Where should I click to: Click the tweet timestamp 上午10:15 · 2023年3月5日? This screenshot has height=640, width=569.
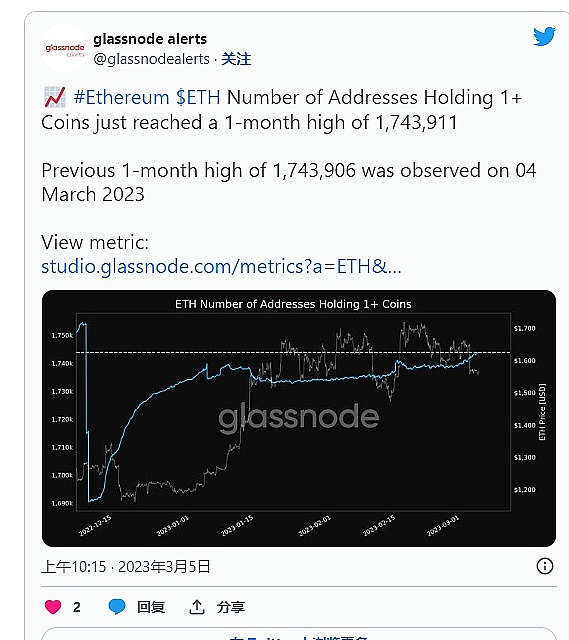126,567
